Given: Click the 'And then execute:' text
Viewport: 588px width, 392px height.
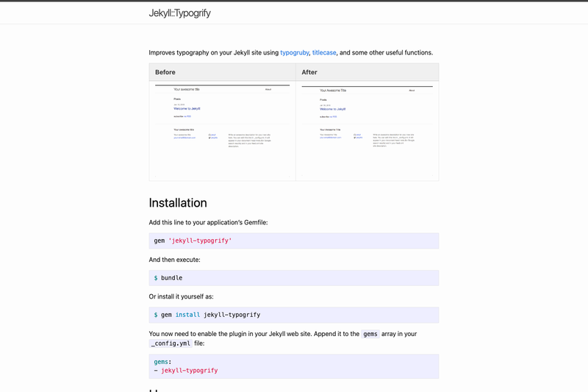Looking at the screenshot, I should (x=174, y=260).
